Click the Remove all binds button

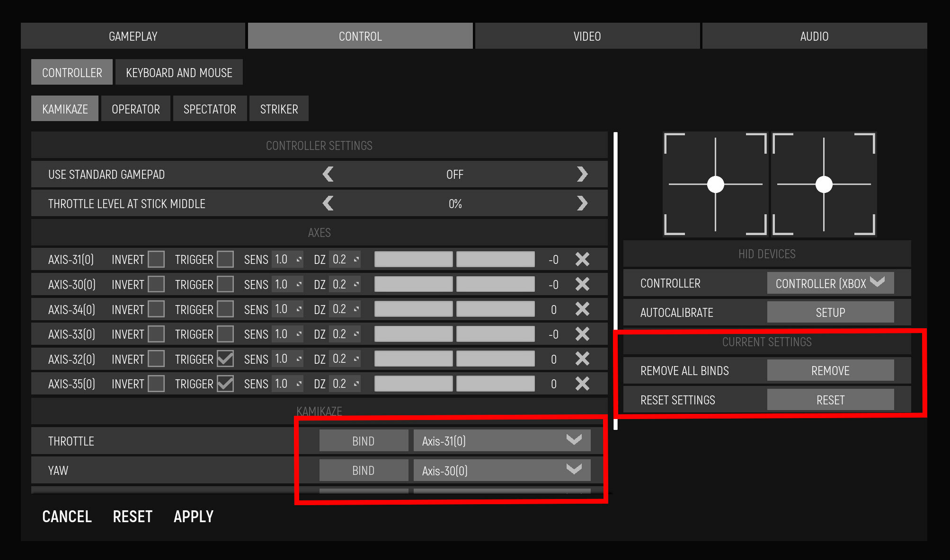(830, 370)
